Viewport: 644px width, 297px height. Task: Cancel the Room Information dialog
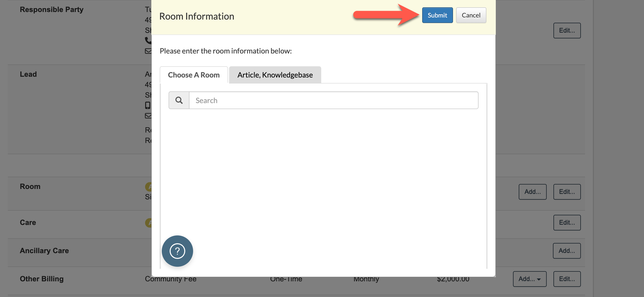471,15
